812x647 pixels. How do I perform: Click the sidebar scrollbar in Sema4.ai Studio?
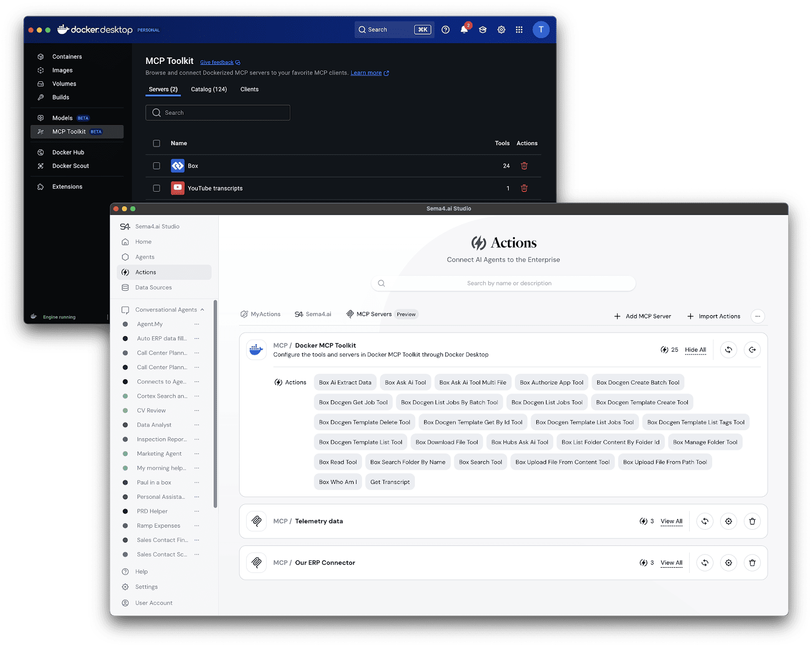pos(215,404)
